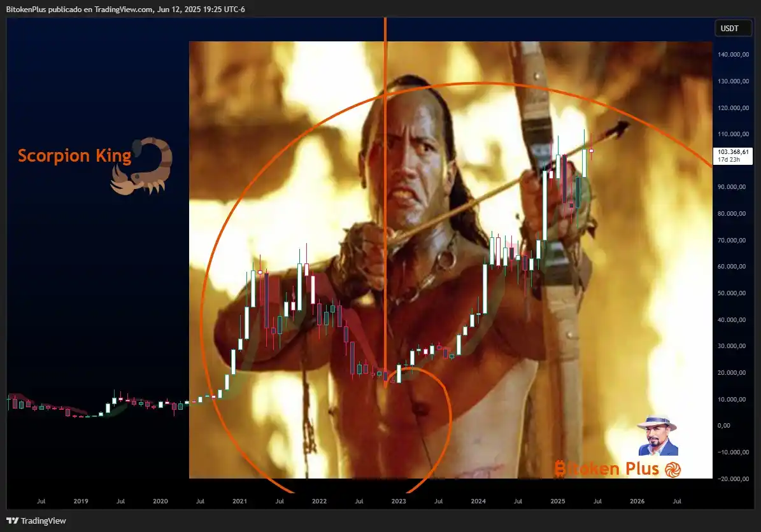Click the 0,00 price axis label
The image size is (761, 532).
point(723,425)
